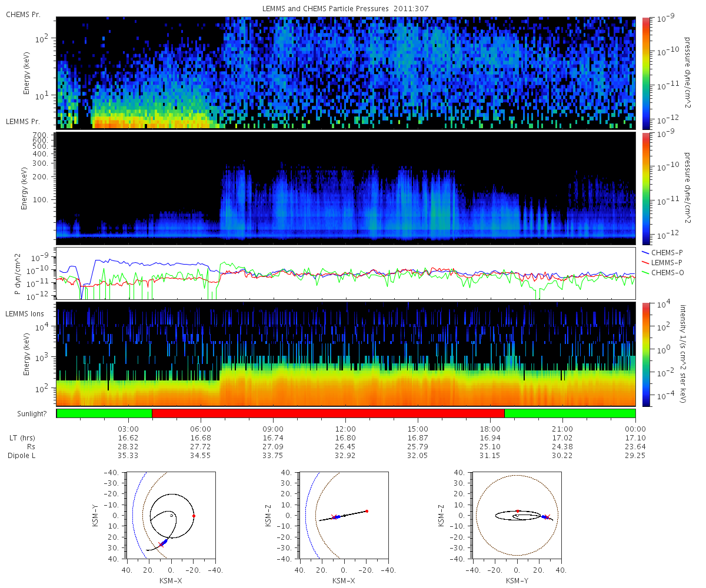This screenshot has height=588, width=706.
Task: Click the CHEMS pressure spectrogram panel
Action: [x=346, y=73]
